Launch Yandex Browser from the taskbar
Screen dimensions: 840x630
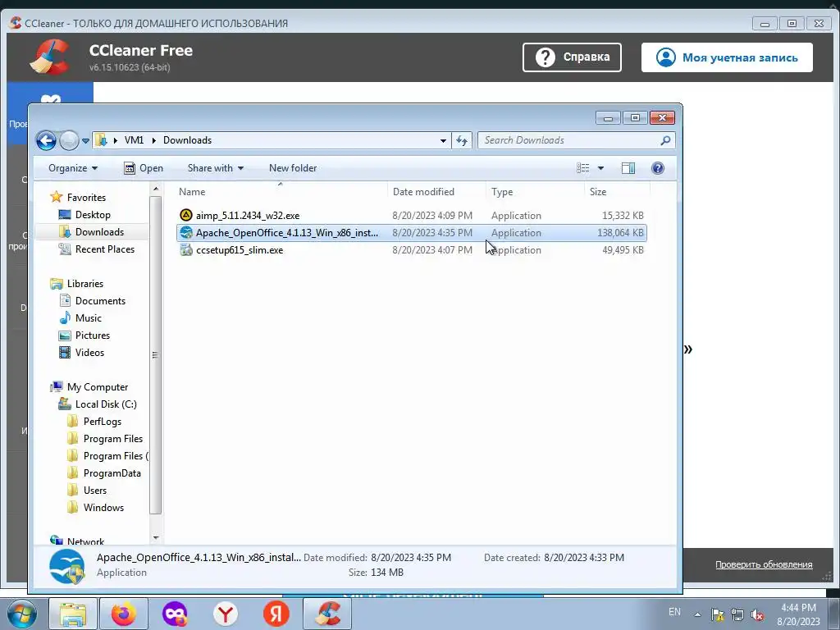[226, 614]
